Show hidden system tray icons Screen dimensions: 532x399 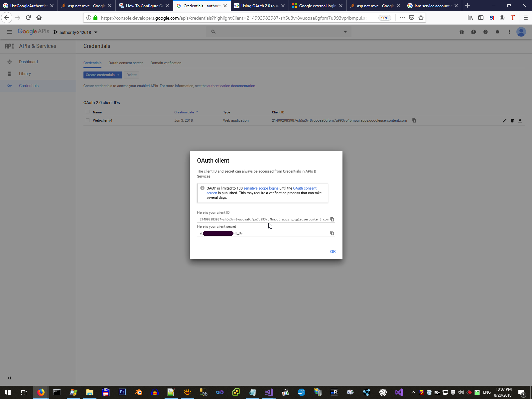click(413, 392)
